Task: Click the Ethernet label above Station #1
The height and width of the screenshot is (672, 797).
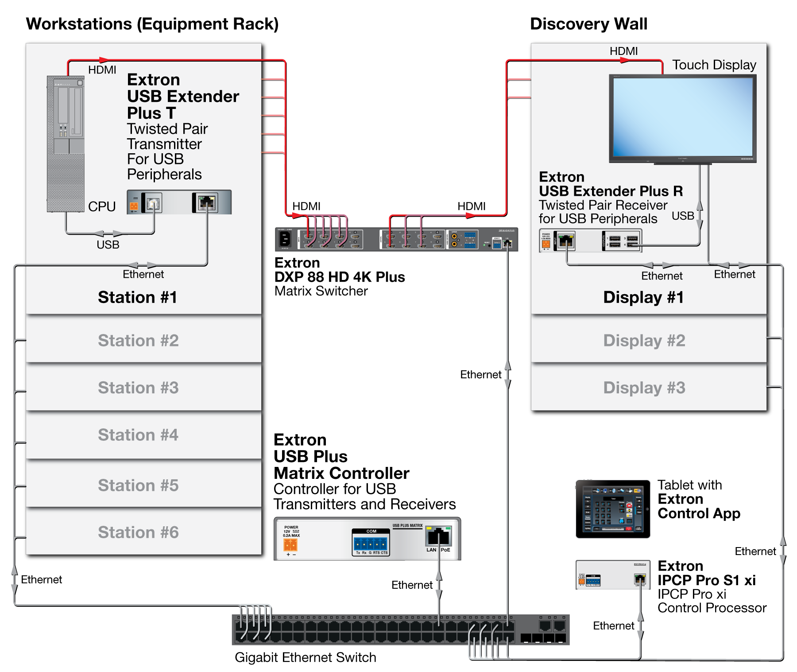Action: tap(143, 275)
